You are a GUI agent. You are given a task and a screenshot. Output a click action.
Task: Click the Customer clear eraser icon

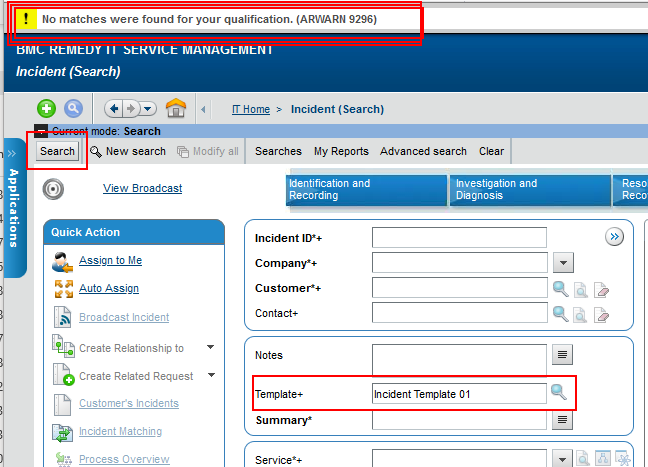point(601,290)
